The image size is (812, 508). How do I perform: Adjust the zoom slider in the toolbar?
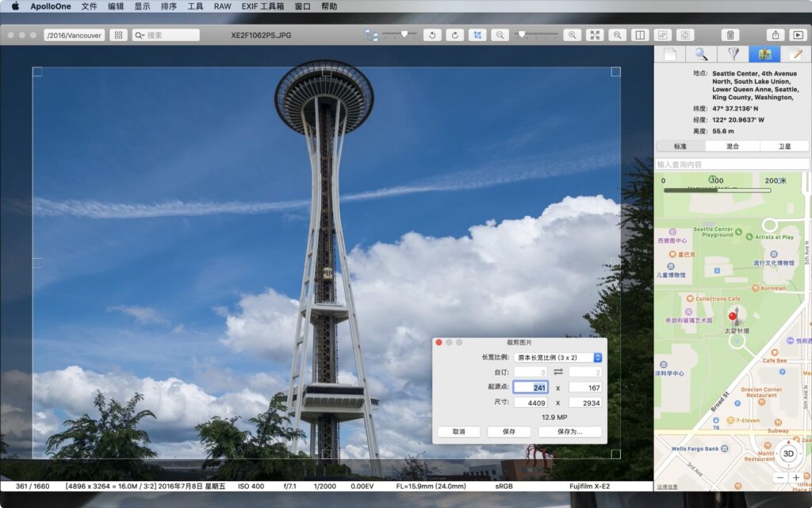click(x=523, y=35)
